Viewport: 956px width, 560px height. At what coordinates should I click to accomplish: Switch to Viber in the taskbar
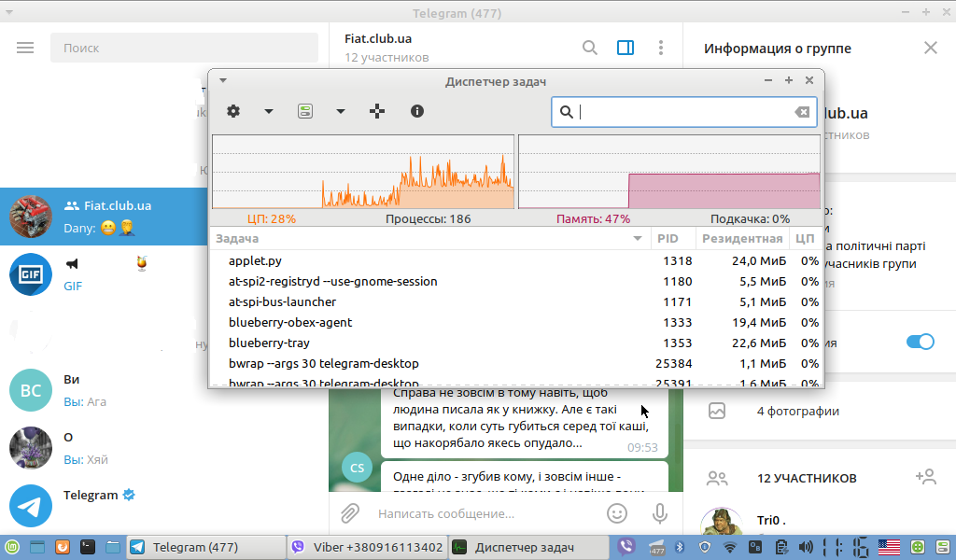tap(366, 547)
